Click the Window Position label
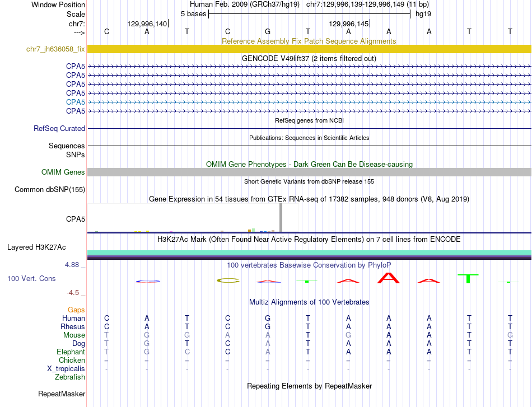Image resolution: width=532 pixels, height=407 pixels. [x=58, y=4]
